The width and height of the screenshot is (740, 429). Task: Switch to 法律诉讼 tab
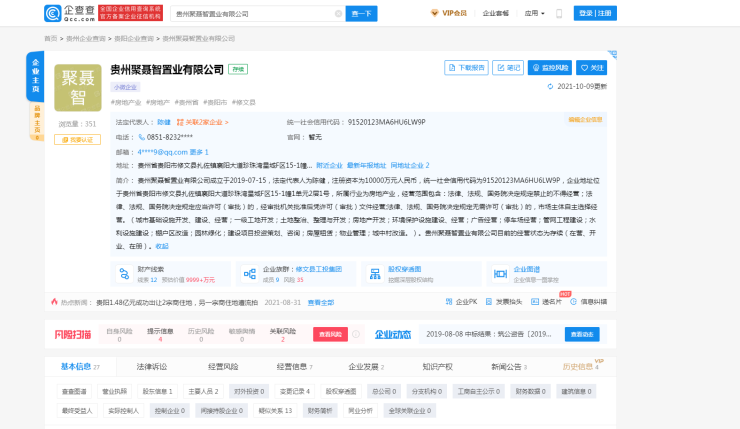click(x=152, y=367)
